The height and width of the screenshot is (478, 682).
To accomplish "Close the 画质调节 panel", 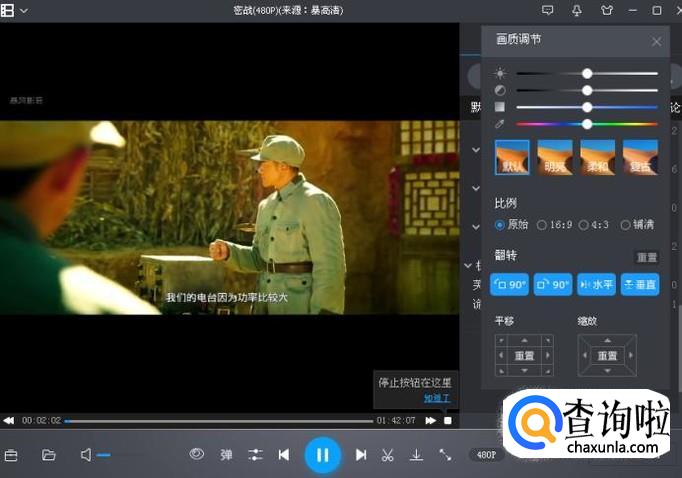I will (x=656, y=41).
